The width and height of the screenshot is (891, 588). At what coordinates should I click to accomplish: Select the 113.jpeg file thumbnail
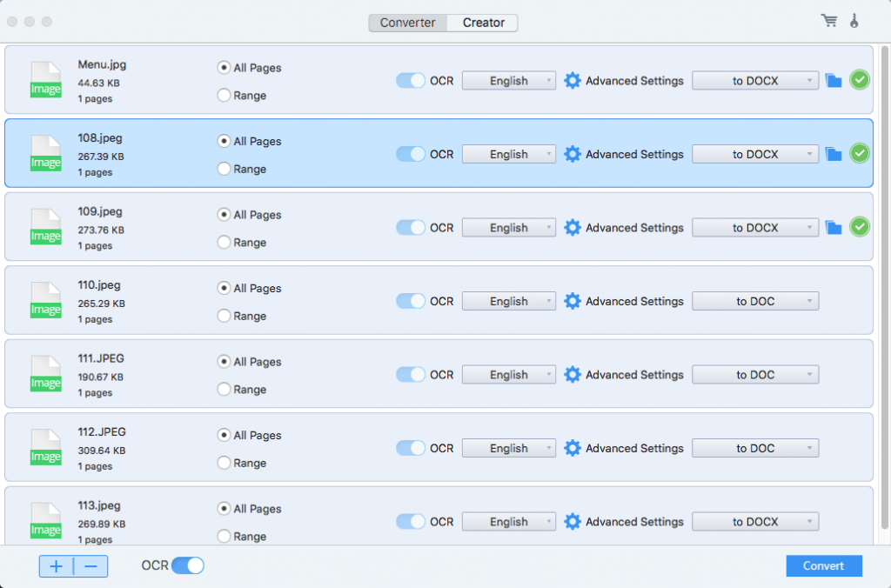(46, 519)
